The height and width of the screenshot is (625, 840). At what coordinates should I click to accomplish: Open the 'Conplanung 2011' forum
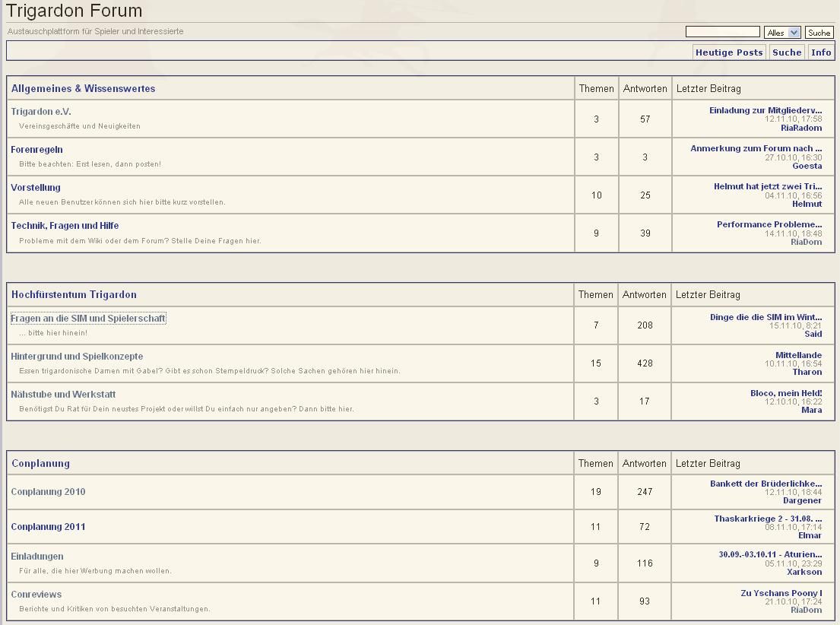[48, 527]
